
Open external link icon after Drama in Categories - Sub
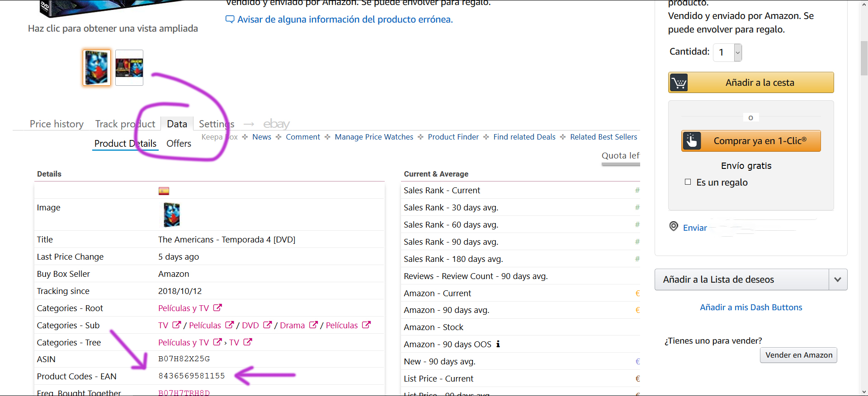pos(313,325)
